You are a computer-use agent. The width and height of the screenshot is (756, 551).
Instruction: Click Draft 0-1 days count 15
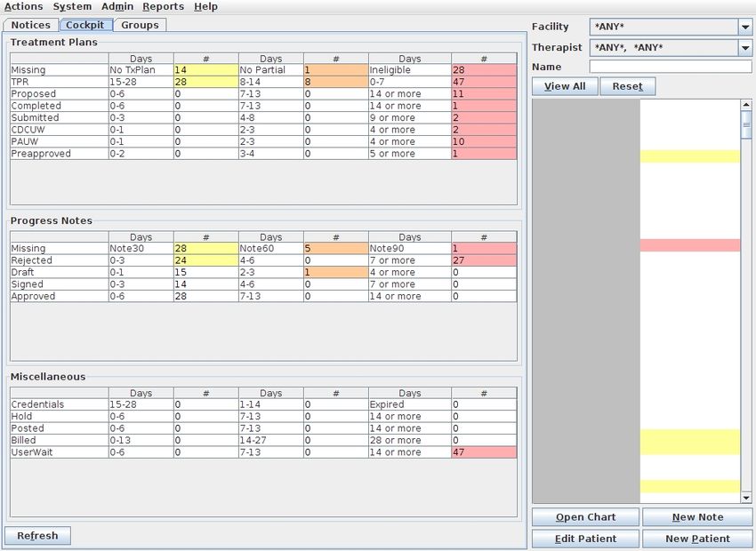[205, 273]
